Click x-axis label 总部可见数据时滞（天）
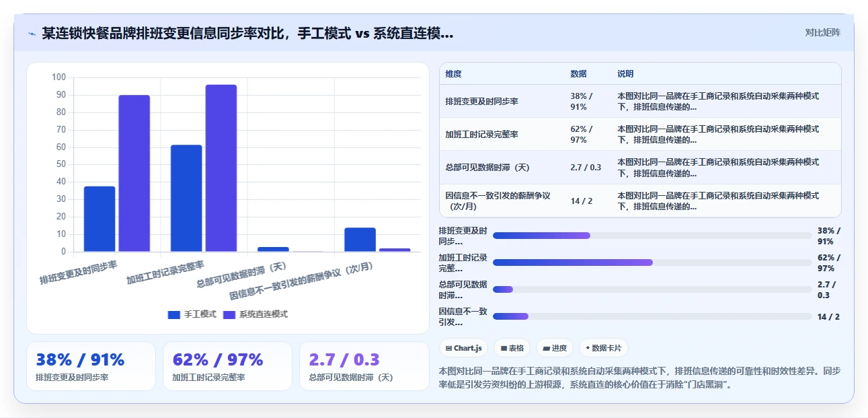This screenshot has width=868, height=418. click(242, 275)
